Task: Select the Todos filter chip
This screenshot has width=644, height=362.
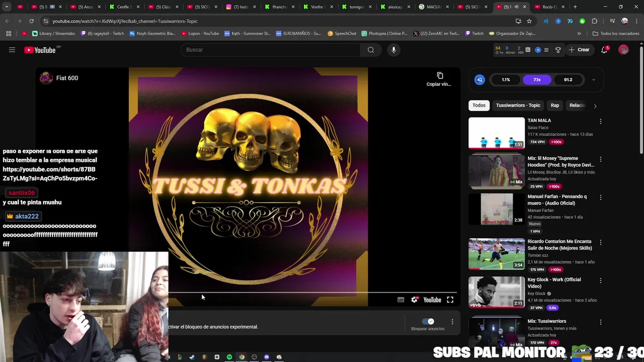Action: 479,106
